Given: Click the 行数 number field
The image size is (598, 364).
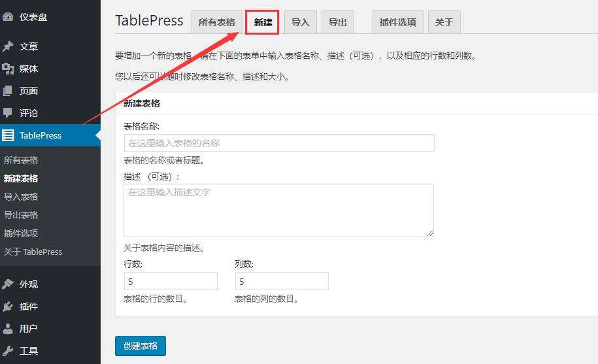Looking at the screenshot, I should [171, 281].
